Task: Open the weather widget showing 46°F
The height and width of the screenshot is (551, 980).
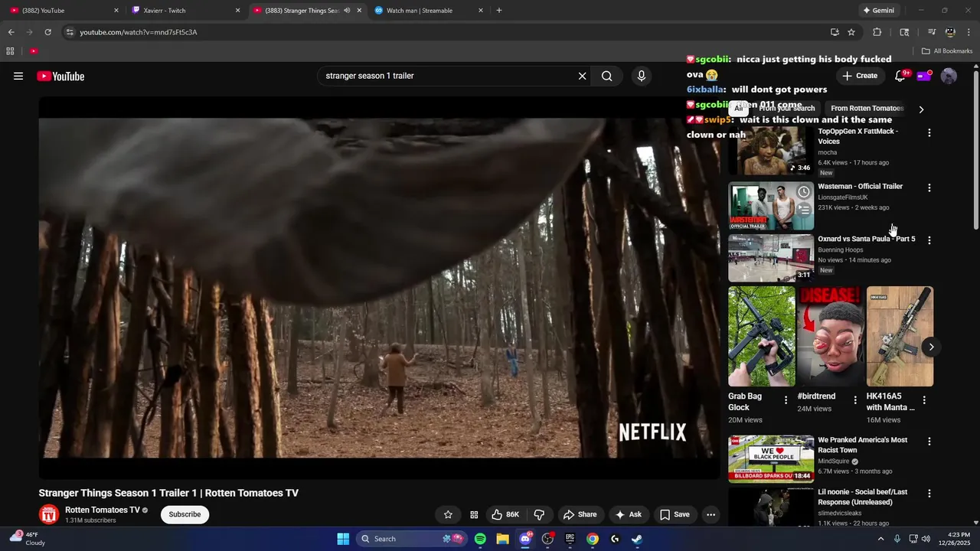Action: click(28, 538)
